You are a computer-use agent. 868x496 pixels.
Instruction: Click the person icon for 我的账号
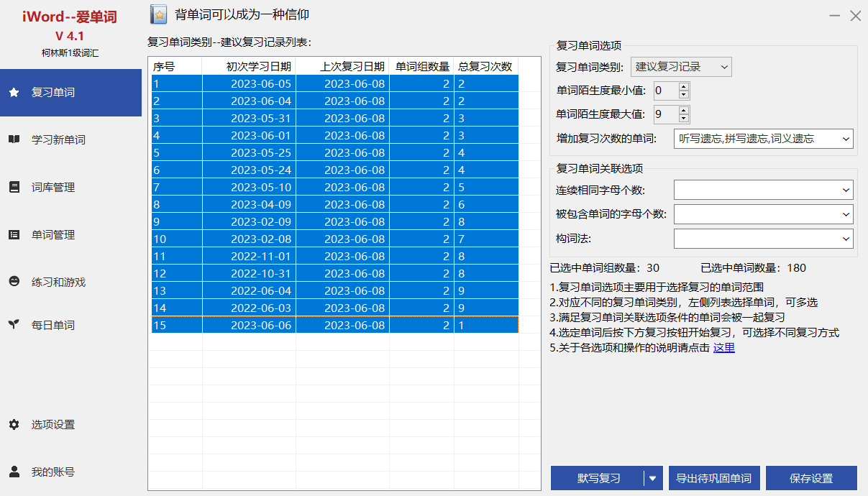point(14,472)
